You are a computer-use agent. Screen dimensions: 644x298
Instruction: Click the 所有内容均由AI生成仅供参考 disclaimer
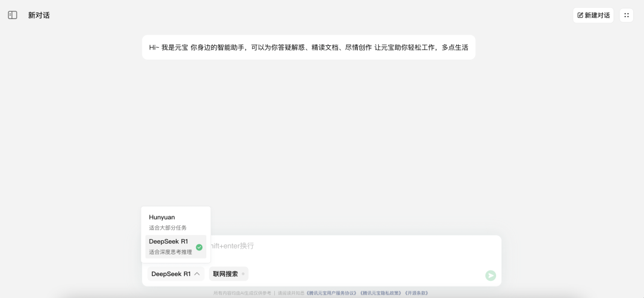tap(242, 293)
